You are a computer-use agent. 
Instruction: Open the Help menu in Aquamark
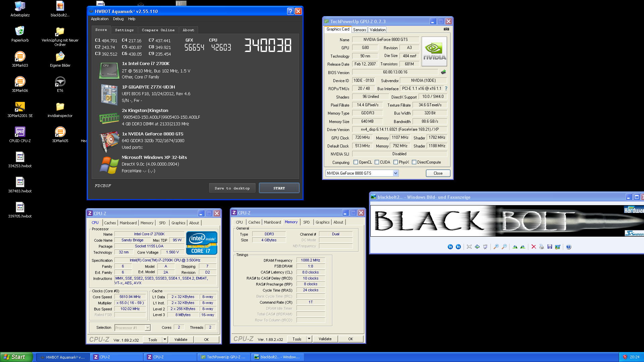[131, 19]
